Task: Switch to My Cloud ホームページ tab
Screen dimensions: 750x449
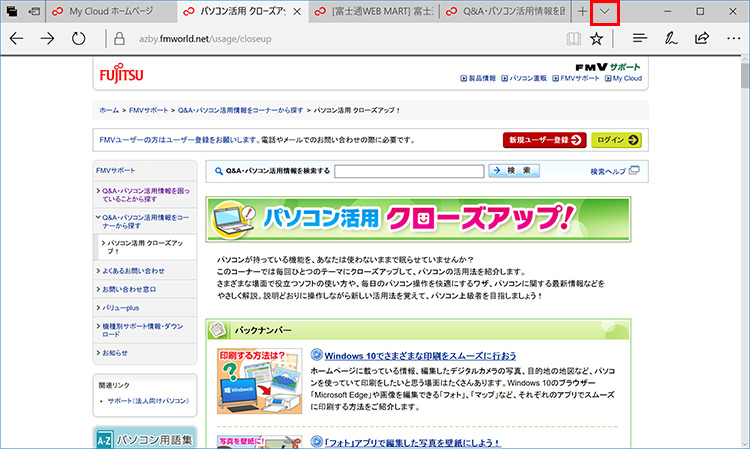Action: 110,11
